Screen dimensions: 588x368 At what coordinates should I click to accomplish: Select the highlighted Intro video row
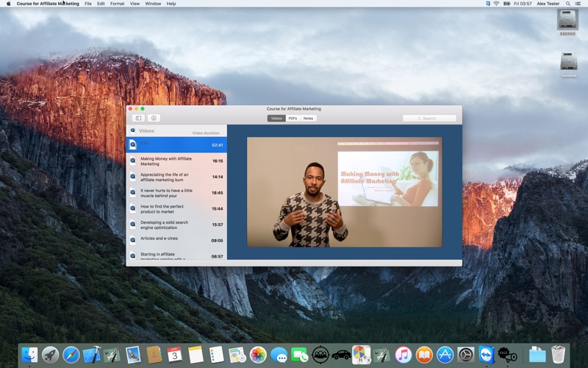176,145
